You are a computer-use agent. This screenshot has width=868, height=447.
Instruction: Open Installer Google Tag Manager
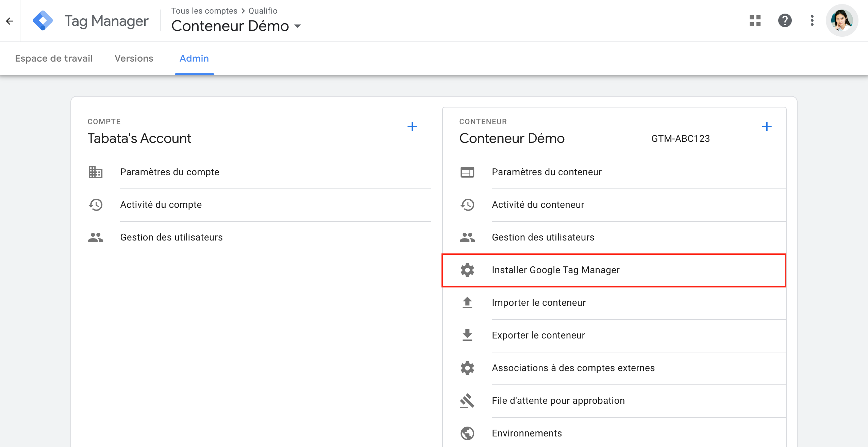614,270
